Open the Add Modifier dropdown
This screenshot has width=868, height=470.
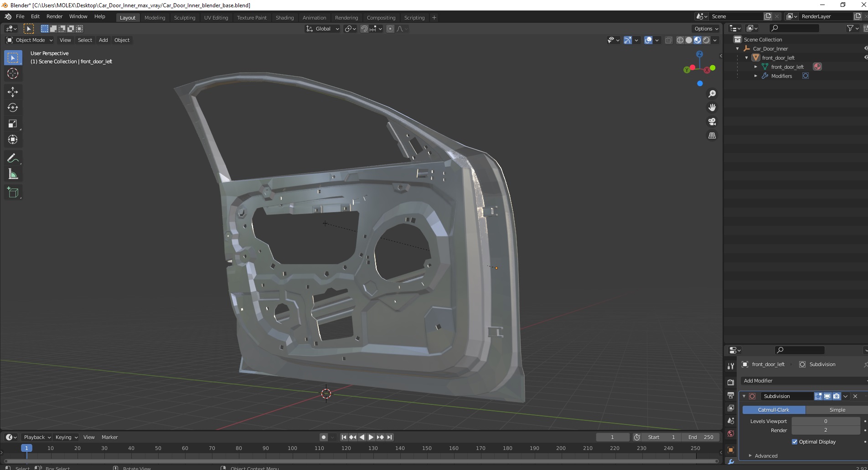(x=805, y=381)
